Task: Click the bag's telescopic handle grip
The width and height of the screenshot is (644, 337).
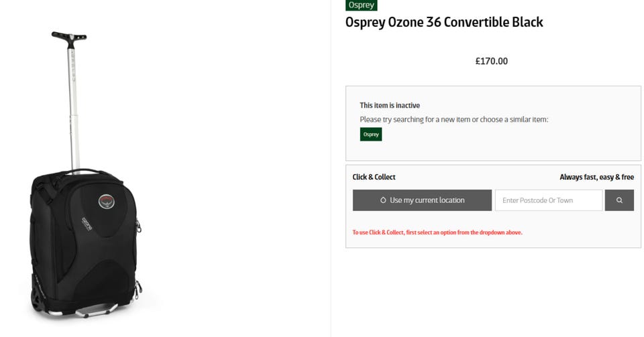Action: 69,36
